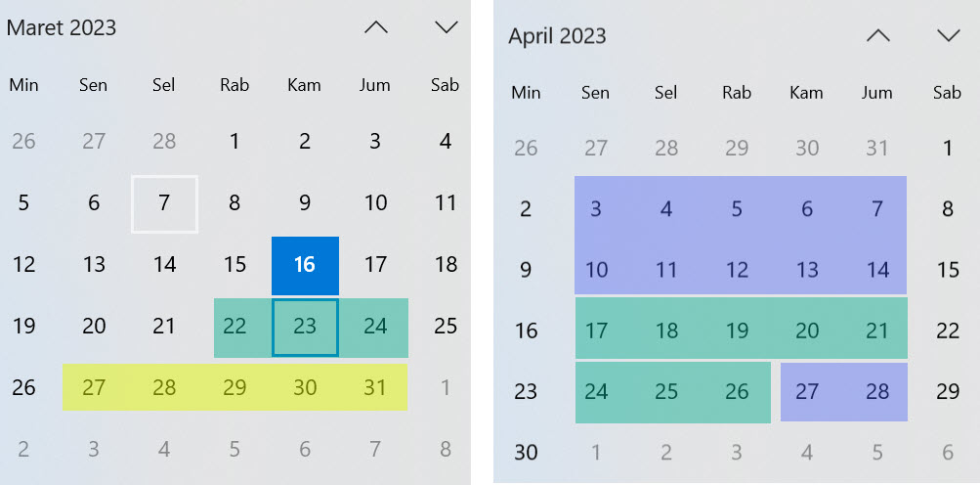
Task: Select April 3 in the purple block
Action: point(596,208)
